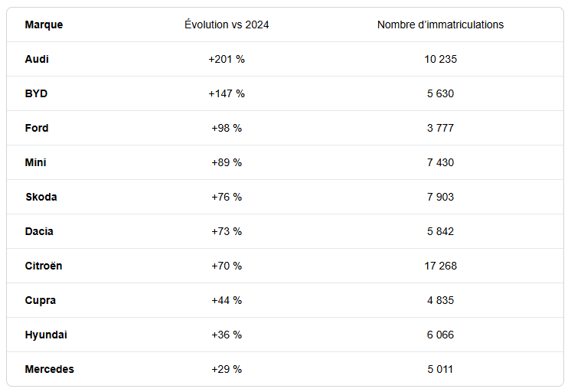Click the Évolution vs 2024 column header
Screen dimensions: 571x392
[227, 24]
